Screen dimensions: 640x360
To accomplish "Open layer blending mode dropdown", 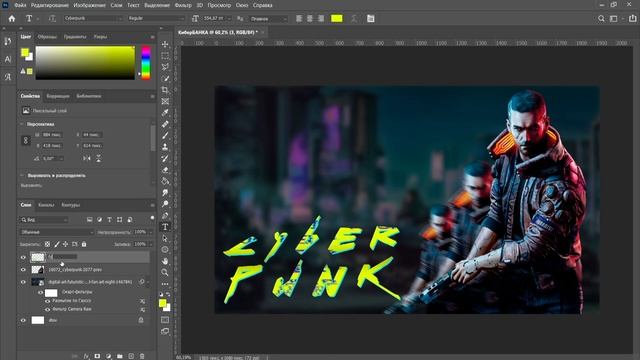I will point(57,232).
